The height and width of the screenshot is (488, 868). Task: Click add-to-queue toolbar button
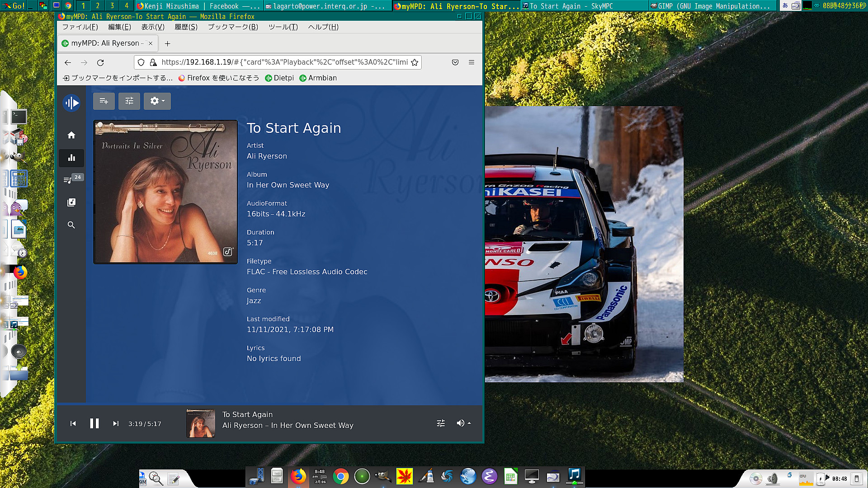point(104,101)
